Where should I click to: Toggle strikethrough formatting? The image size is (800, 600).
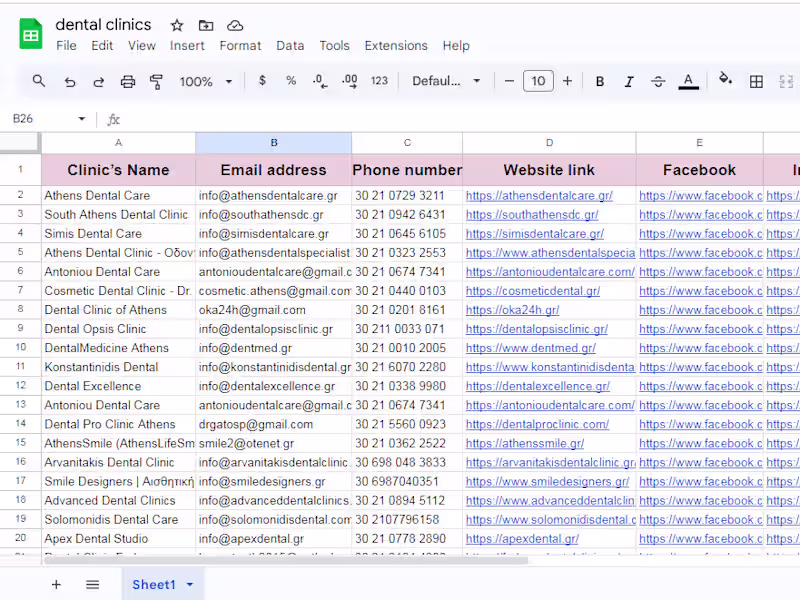point(658,81)
